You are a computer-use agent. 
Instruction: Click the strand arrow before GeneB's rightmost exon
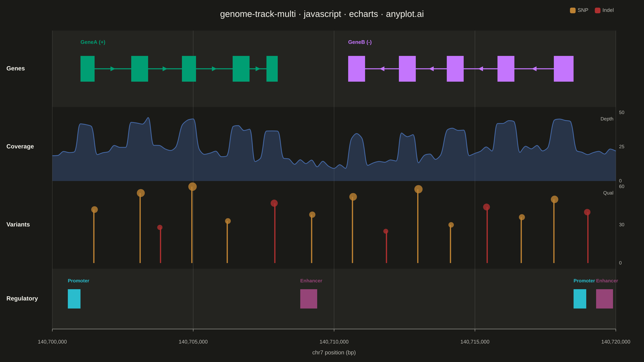[x=534, y=69]
